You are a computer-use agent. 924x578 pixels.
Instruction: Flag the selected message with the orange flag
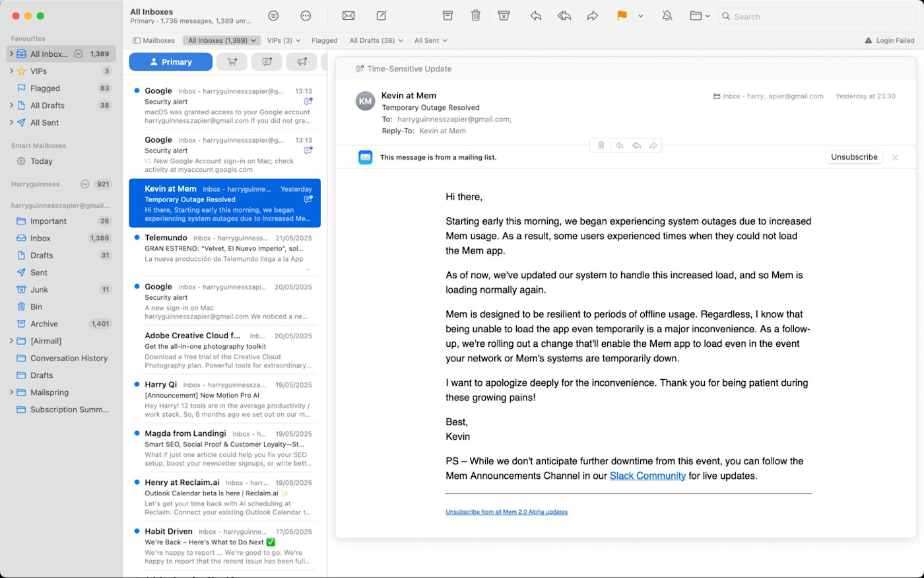coord(622,16)
